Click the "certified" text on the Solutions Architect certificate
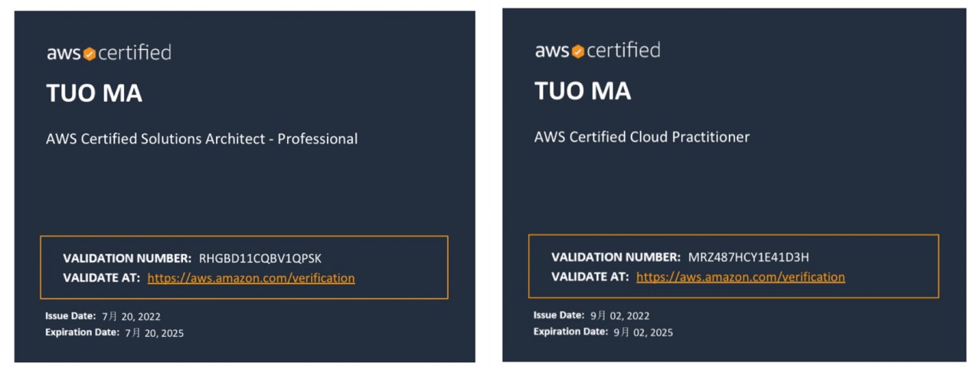Screen dimensions: 980x376 (135, 53)
